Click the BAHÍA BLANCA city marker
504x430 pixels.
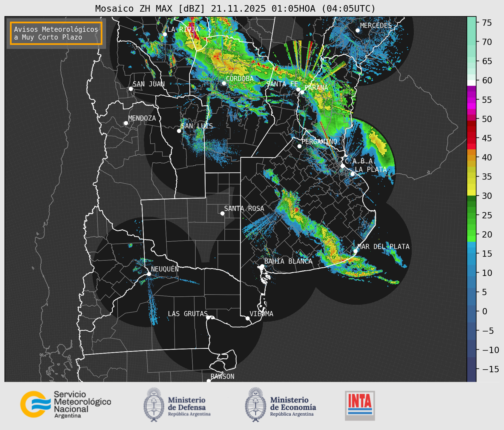[262, 266]
